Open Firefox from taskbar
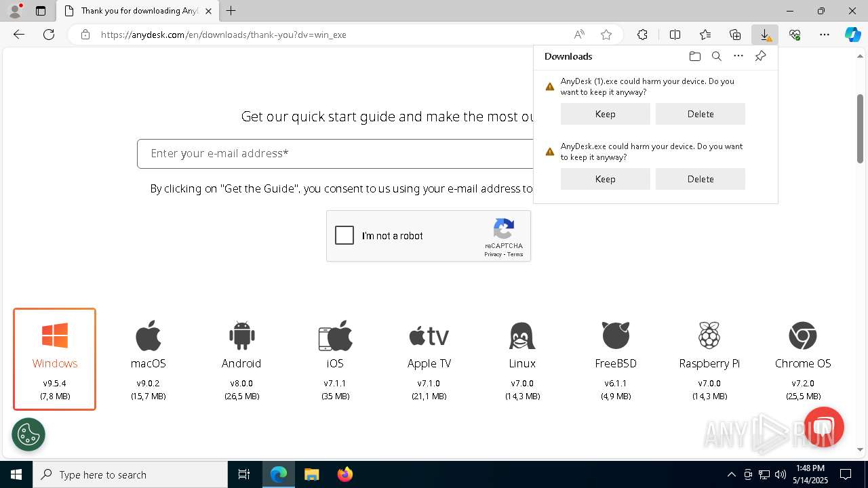Viewport: 868px width, 488px height. (344, 474)
